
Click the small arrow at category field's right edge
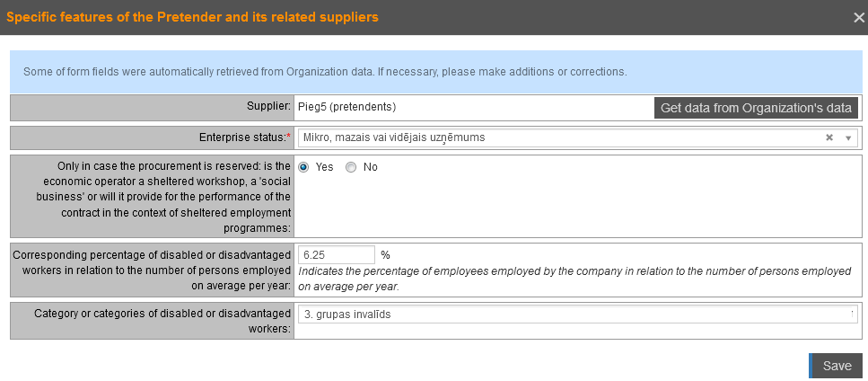click(851, 315)
